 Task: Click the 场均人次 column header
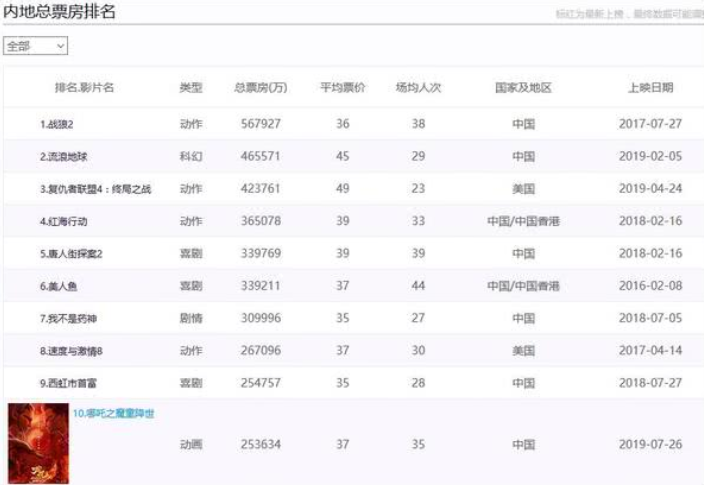[x=418, y=88]
